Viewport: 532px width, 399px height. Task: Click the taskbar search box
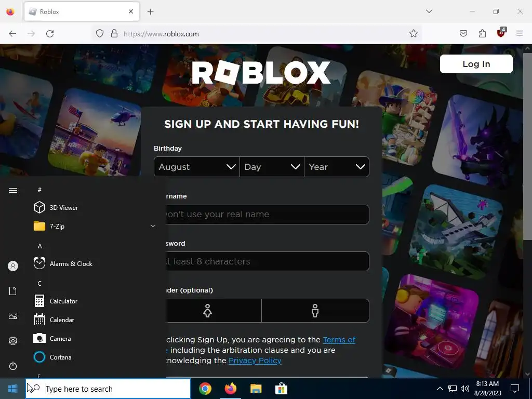click(x=108, y=389)
